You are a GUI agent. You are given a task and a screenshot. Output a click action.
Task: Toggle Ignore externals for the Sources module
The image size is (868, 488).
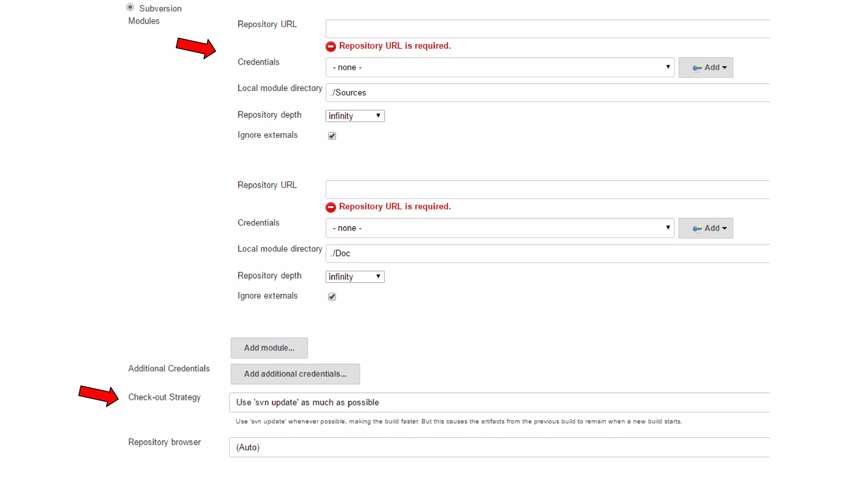[332, 136]
